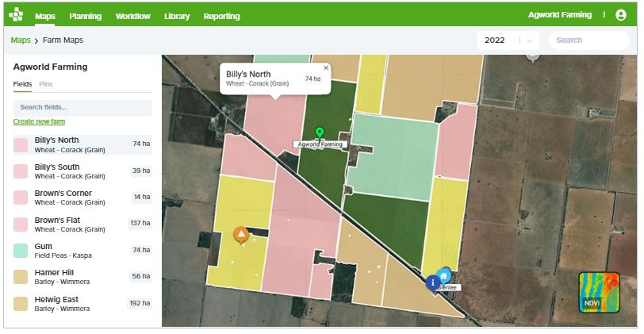Click the Agworld logo icon
The height and width of the screenshot is (334, 644).
pos(16,15)
